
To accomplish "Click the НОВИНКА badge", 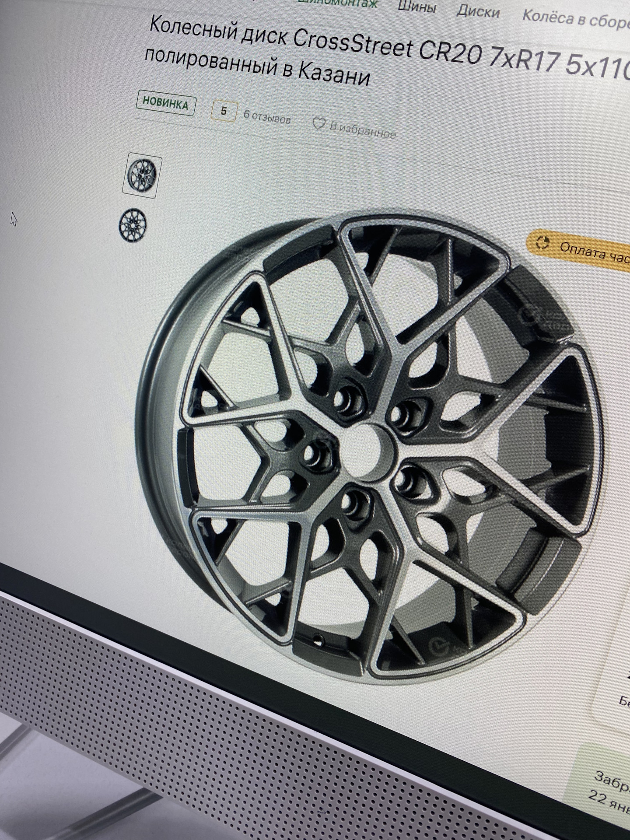I will click(x=165, y=104).
